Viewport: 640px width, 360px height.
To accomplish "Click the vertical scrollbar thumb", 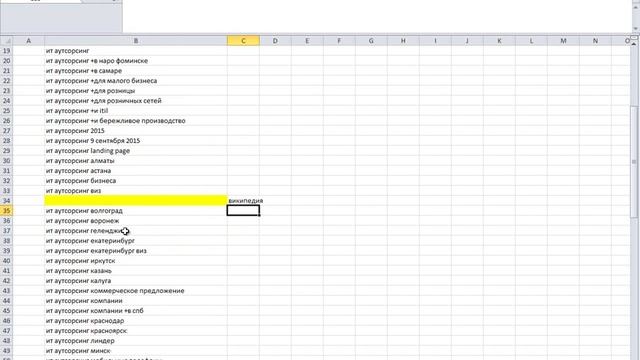I will click(634, 162).
